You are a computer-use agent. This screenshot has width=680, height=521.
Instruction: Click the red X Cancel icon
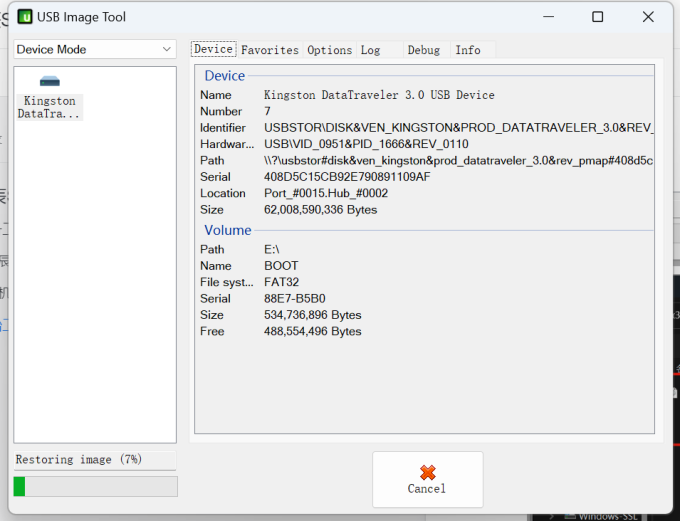pyautogui.click(x=427, y=471)
